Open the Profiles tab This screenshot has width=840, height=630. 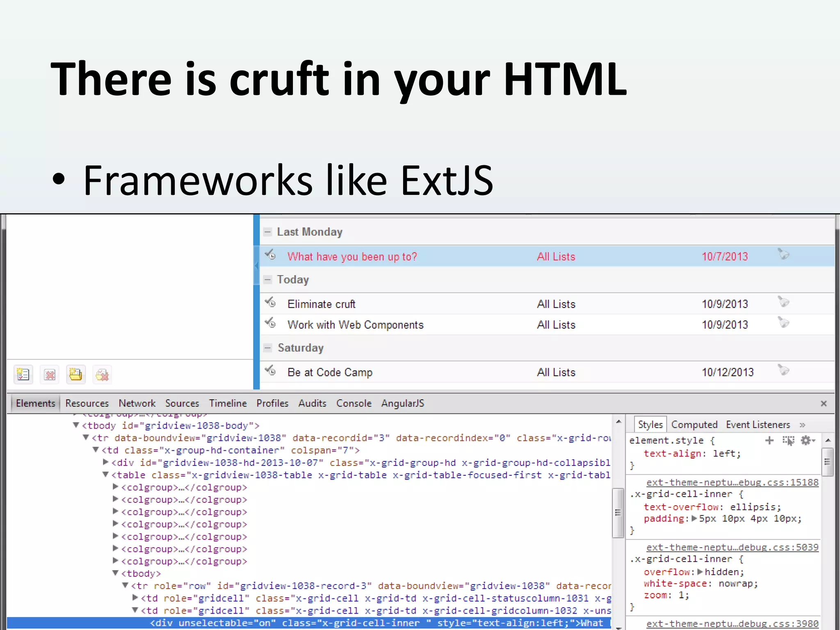tap(272, 403)
